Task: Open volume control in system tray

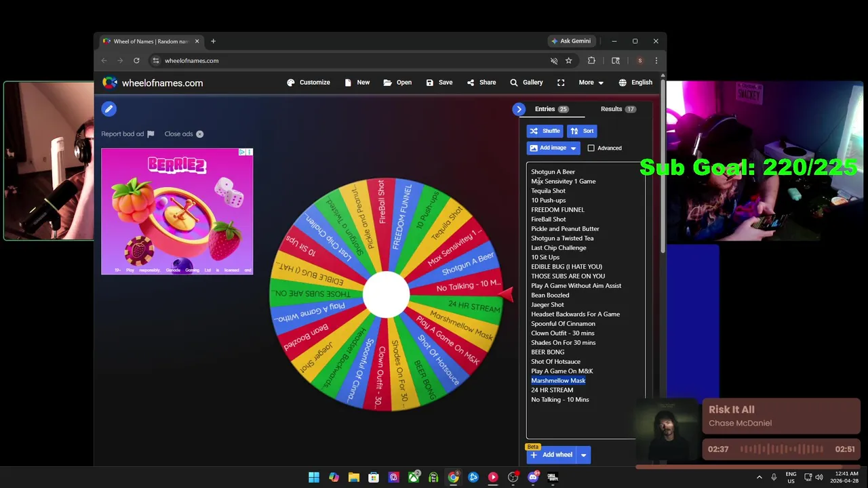Action: click(x=819, y=477)
